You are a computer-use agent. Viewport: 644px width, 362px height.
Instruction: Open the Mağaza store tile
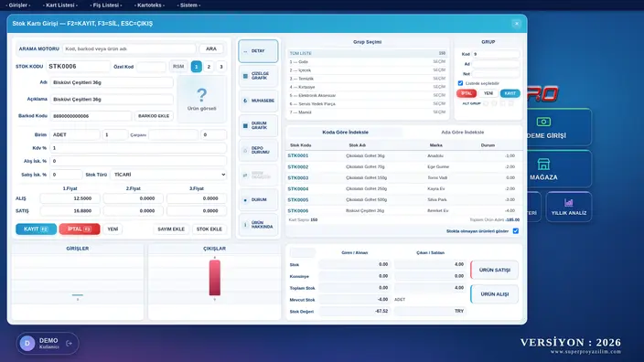pyautogui.click(x=559, y=169)
